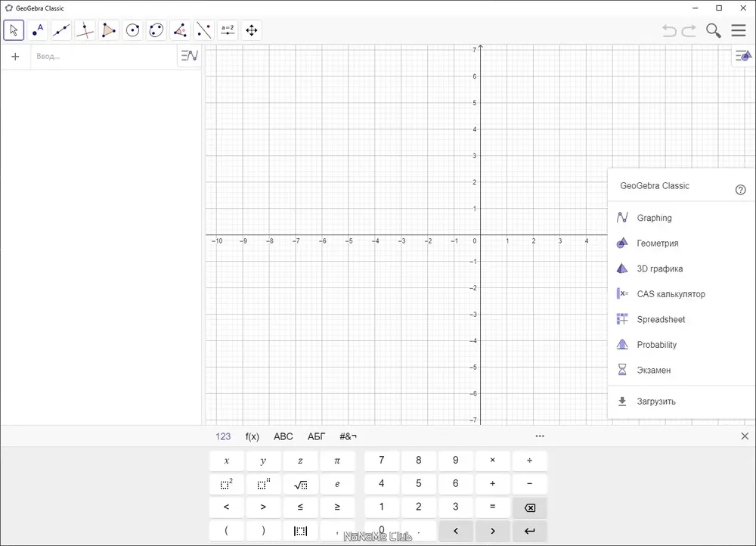Select the Line through two points tool
Screen dimensions: 756x546
61,30
